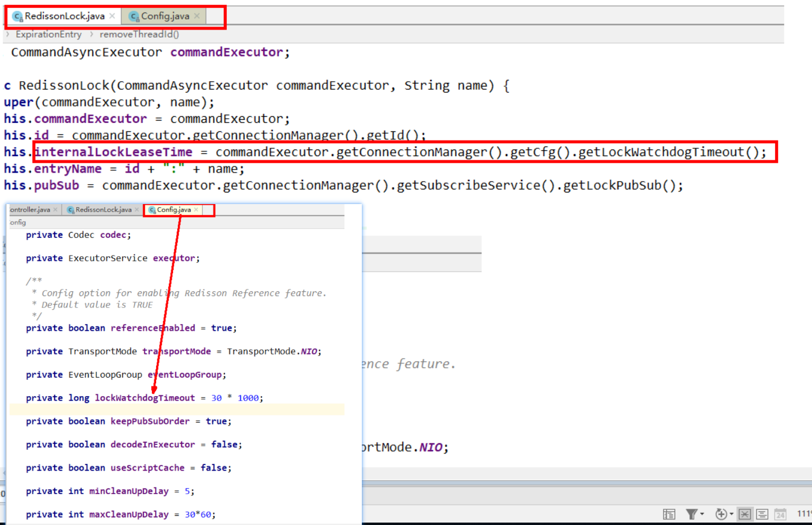
Task: Click the funnel filter icon
Action: tap(692, 513)
